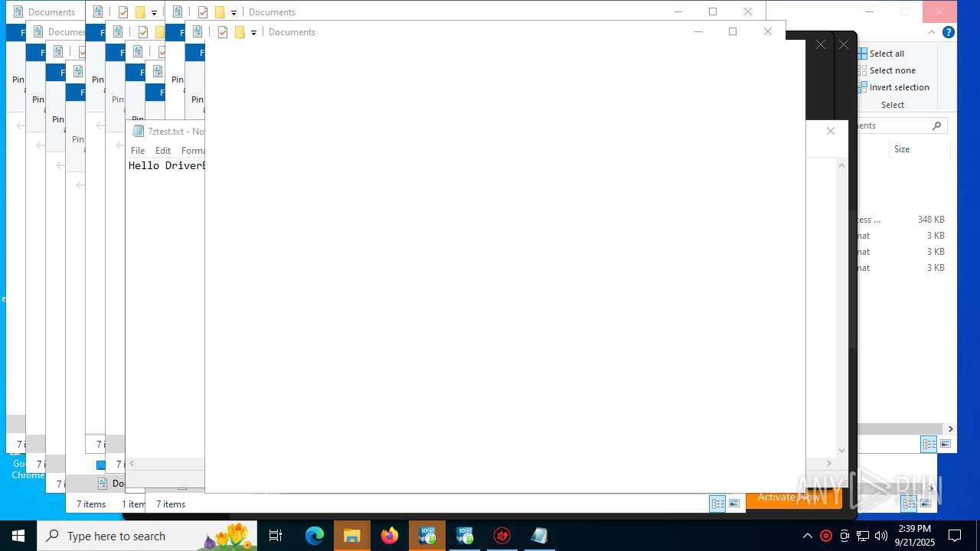The height and width of the screenshot is (551, 980).
Task: Sort by the Size column header
Action: coord(902,149)
